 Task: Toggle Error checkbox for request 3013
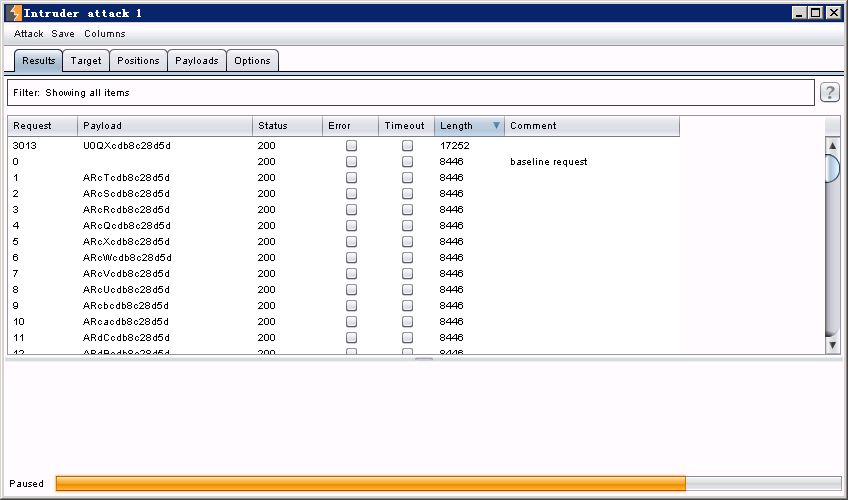tap(351, 145)
